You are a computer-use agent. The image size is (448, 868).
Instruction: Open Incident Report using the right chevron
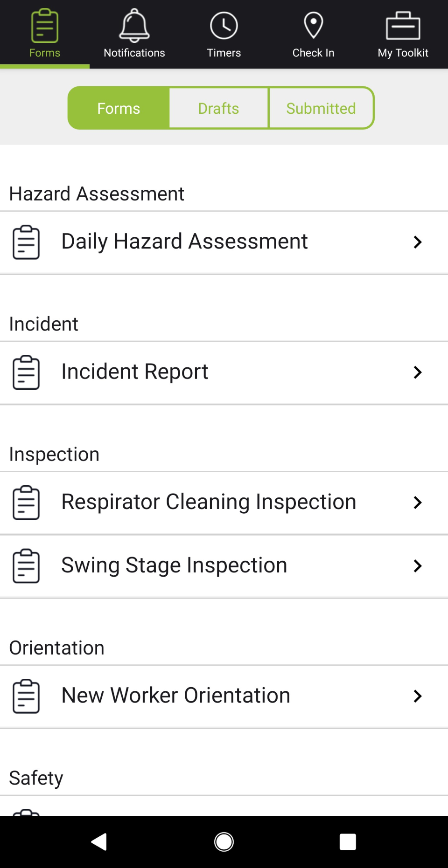(x=417, y=372)
